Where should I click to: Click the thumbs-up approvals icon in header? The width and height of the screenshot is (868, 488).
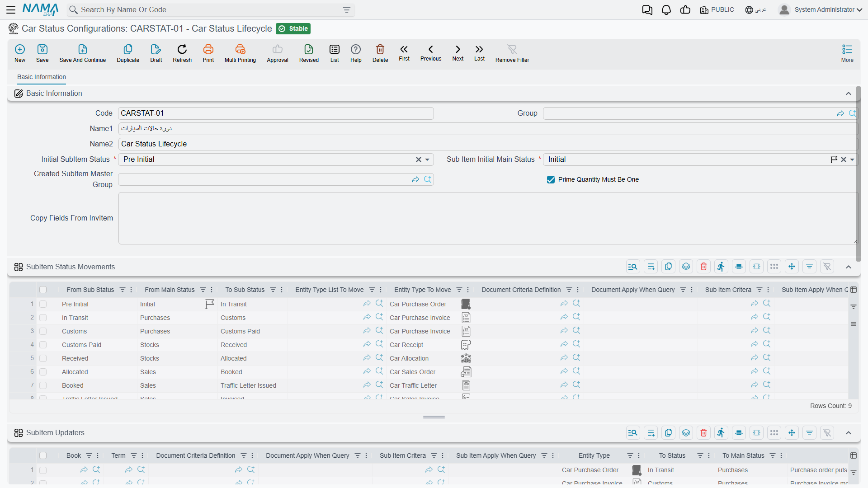(x=685, y=9)
